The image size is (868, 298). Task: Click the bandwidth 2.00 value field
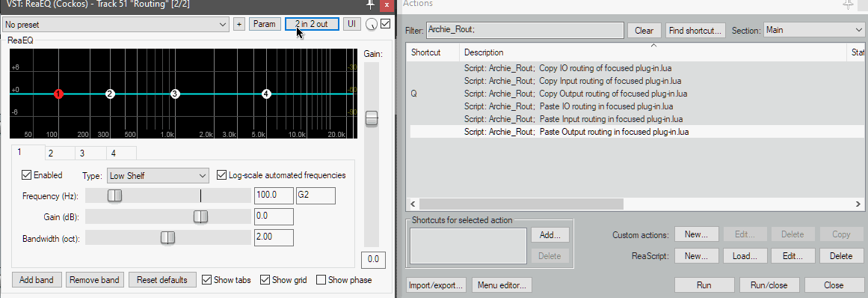click(274, 237)
